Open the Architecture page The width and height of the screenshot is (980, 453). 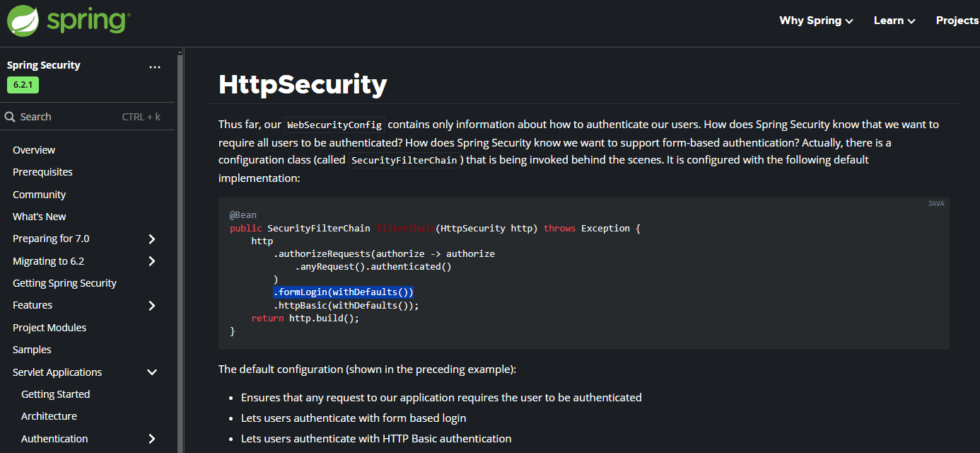point(49,416)
